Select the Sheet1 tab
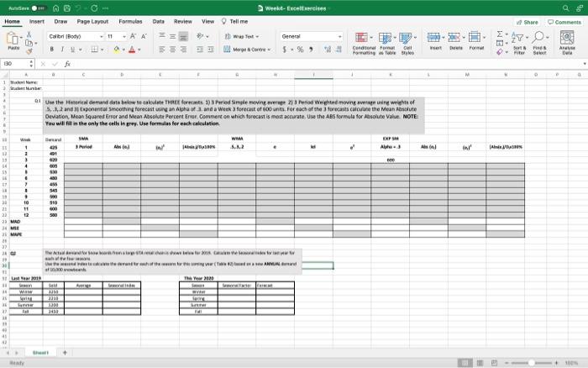Image resolution: width=588 pixels, height=368 pixels. pos(40,353)
